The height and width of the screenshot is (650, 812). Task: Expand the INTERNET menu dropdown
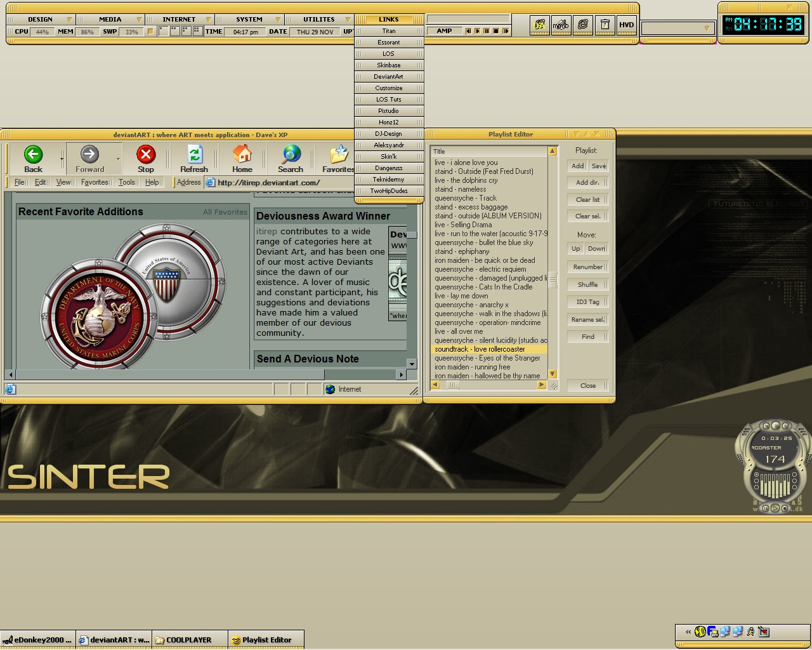coord(209,20)
